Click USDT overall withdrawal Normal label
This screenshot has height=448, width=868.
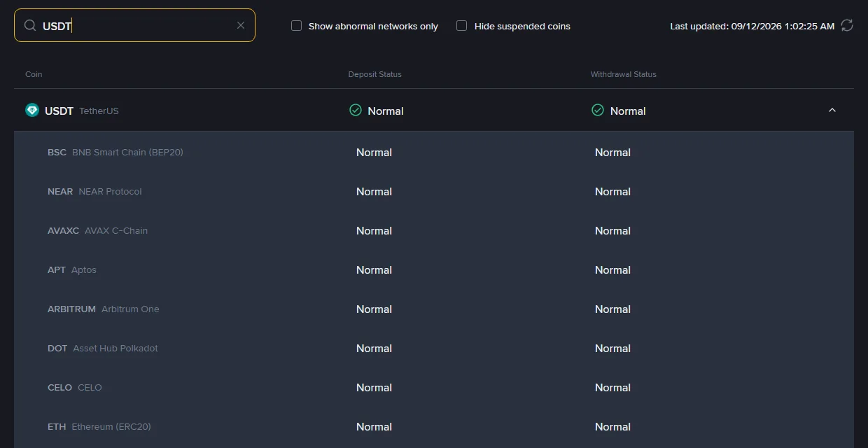(628, 111)
